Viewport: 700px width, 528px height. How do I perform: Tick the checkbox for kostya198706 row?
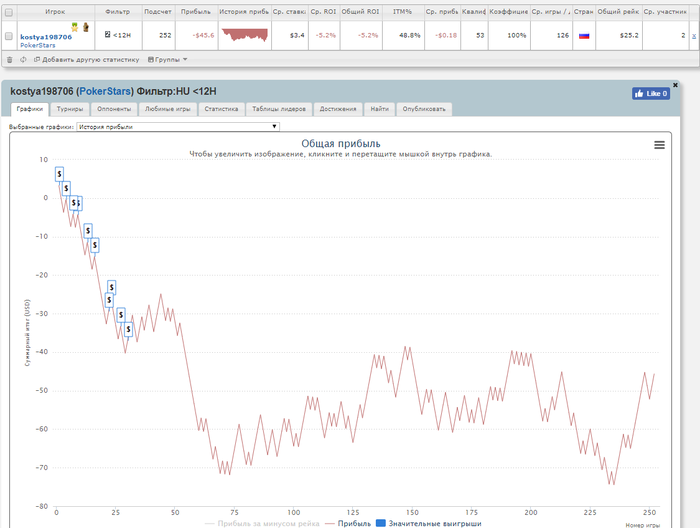pos(9,36)
